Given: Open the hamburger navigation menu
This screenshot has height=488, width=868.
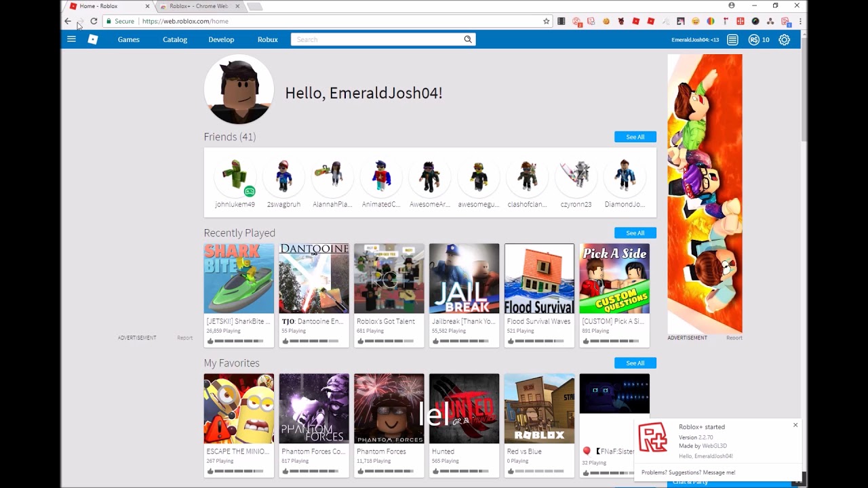Looking at the screenshot, I should 71,39.
